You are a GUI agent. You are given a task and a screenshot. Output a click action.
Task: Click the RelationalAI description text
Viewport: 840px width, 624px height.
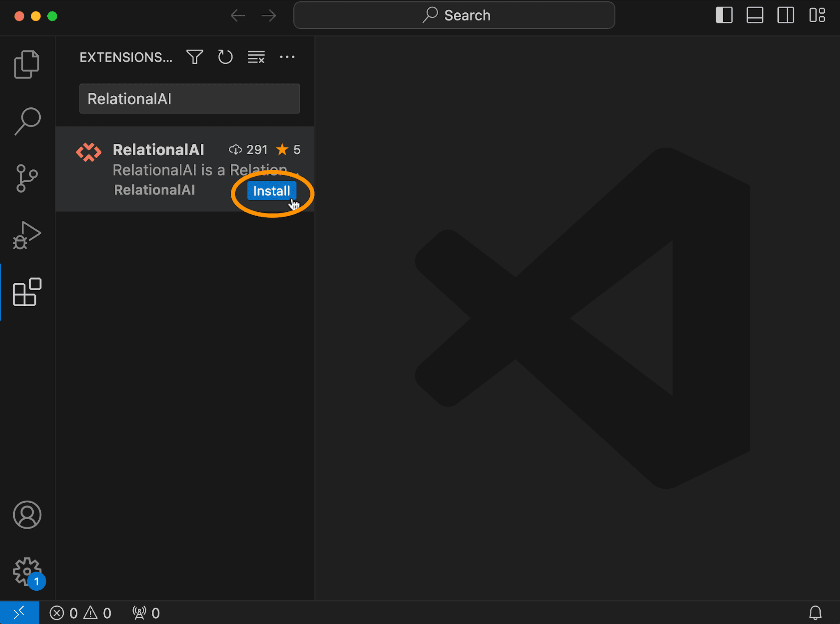pyautogui.click(x=206, y=170)
